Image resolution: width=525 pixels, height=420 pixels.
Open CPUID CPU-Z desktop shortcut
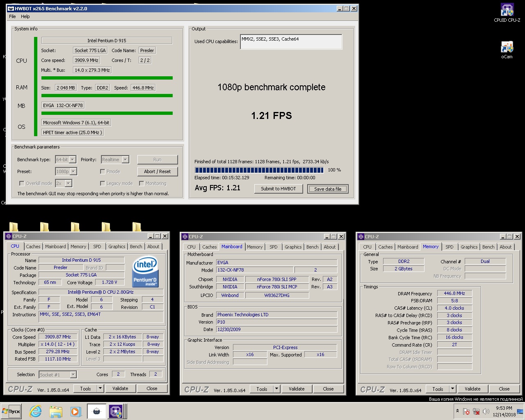coord(507,13)
